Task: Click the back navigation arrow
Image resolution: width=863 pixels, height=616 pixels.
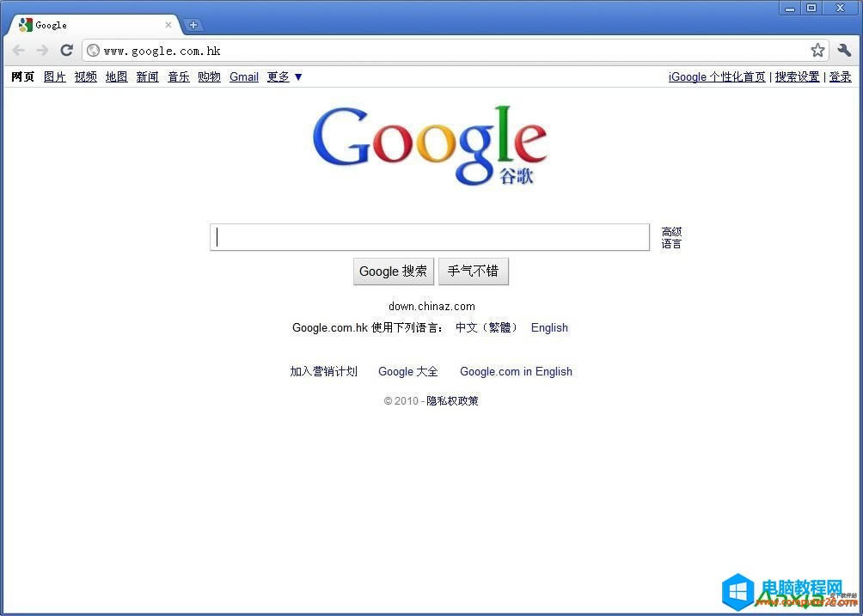Action: 18,50
